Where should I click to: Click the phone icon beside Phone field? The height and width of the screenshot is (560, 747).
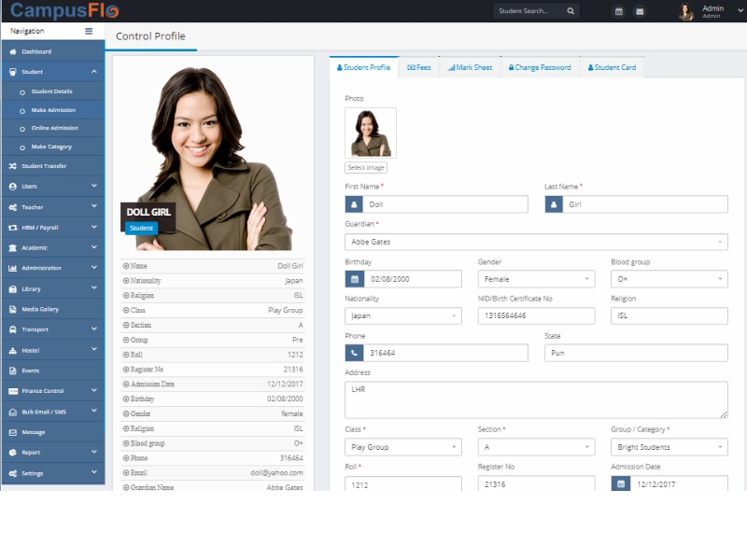(x=355, y=353)
